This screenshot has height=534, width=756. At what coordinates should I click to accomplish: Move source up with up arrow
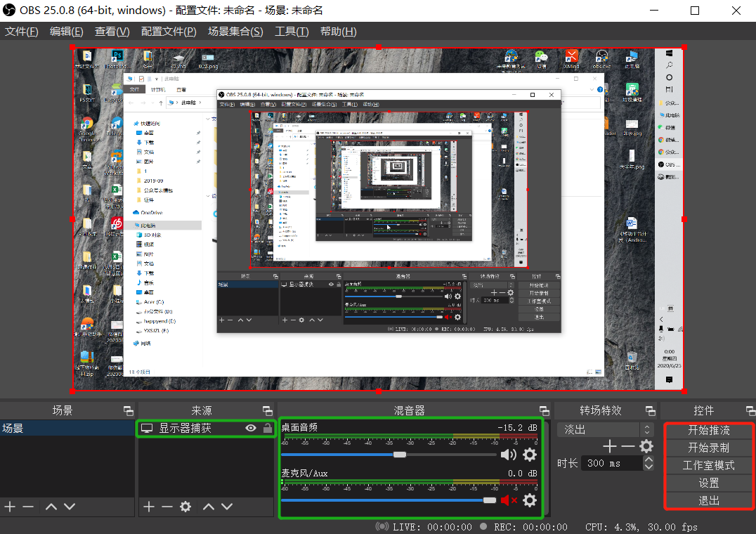[208, 507]
